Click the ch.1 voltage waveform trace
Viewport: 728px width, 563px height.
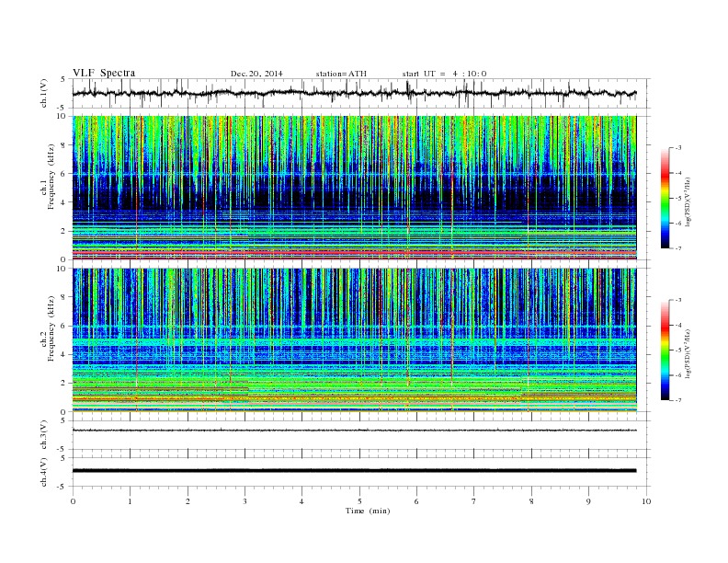[x=354, y=93]
